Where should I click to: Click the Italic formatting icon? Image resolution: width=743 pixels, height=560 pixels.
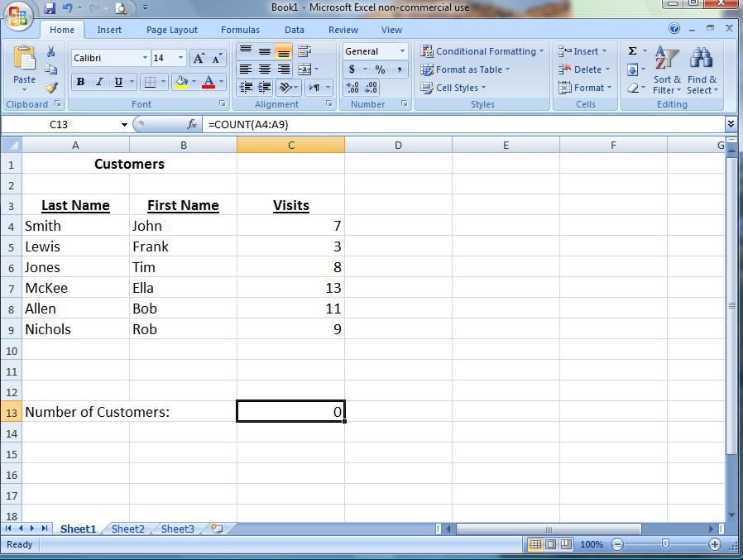click(99, 82)
